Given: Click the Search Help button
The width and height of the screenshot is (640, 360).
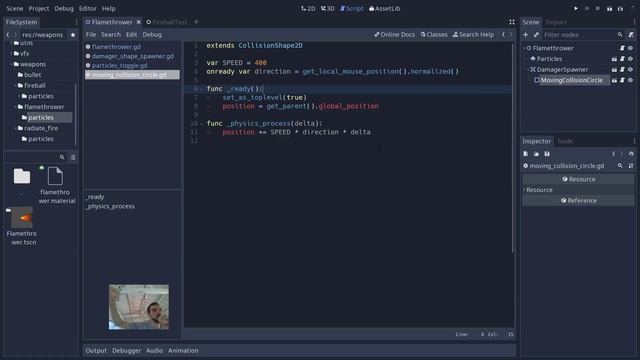Looking at the screenshot, I should pyautogui.click(x=473, y=35).
